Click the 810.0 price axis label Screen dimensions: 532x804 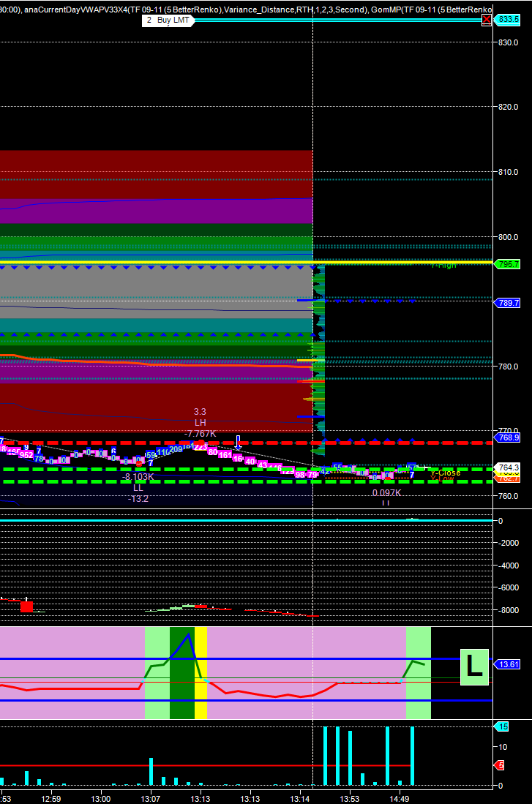coord(508,172)
